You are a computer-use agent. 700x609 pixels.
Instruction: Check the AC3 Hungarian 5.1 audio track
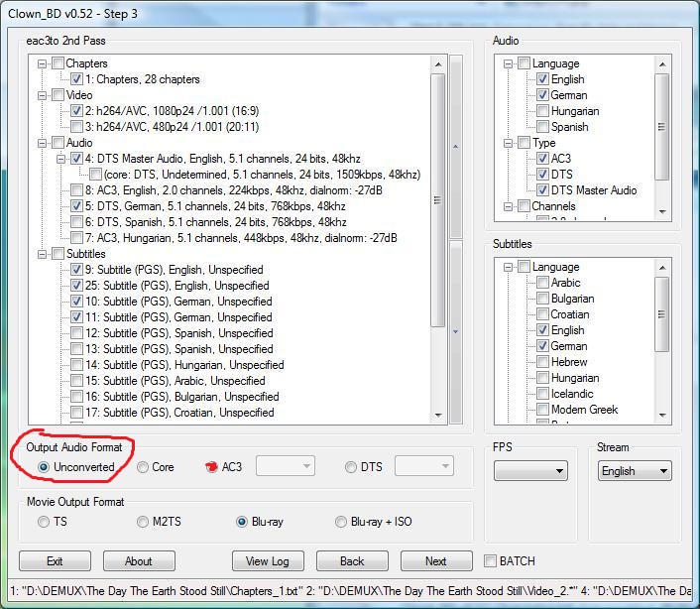pyautogui.click(x=76, y=238)
